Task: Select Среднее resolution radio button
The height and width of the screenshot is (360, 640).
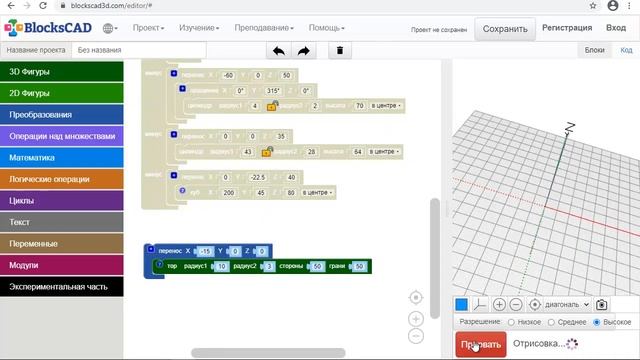Action: click(x=551, y=322)
